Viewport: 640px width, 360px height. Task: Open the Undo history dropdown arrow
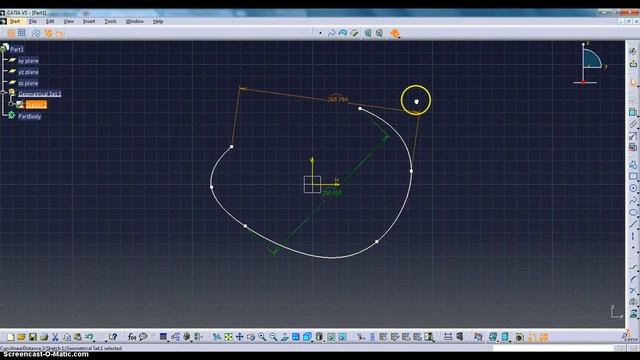tap(95, 340)
